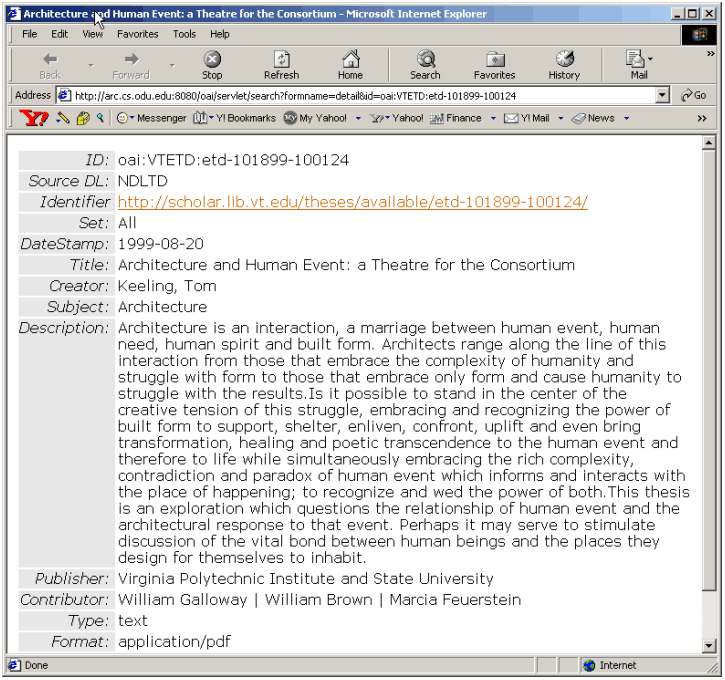
Task: Expand the address bar URL dropdown
Action: (663, 95)
